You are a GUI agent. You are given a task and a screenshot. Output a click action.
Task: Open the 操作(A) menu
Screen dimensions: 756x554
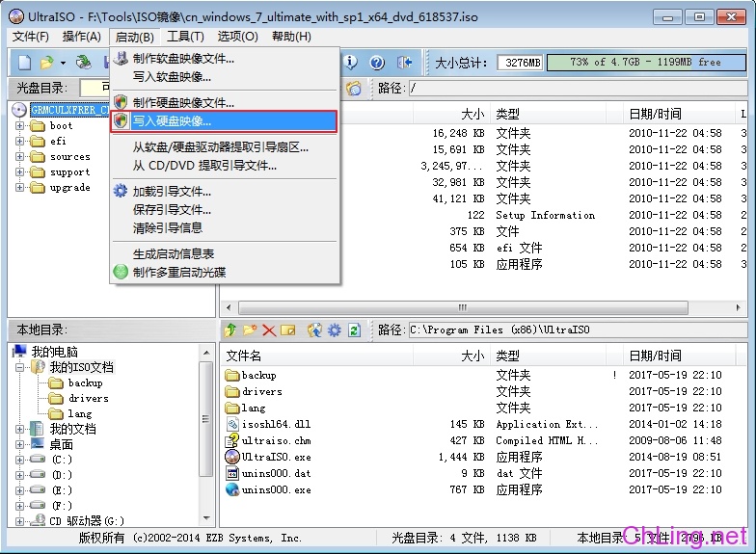coord(81,37)
